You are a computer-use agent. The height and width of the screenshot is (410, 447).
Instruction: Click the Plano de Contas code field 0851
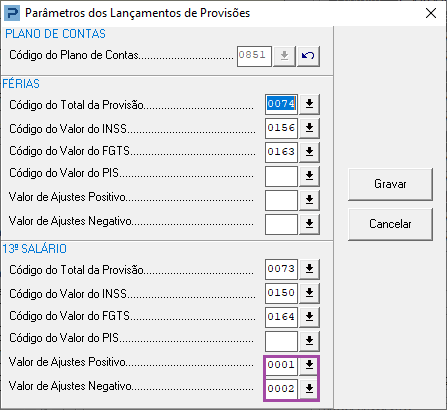point(254,56)
